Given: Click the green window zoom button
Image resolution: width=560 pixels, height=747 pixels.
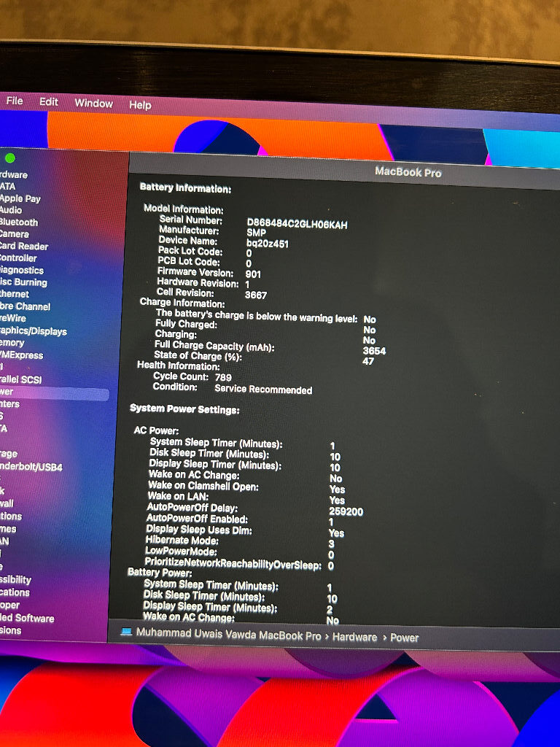Looking at the screenshot, I should pyautogui.click(x=9, y=158).
